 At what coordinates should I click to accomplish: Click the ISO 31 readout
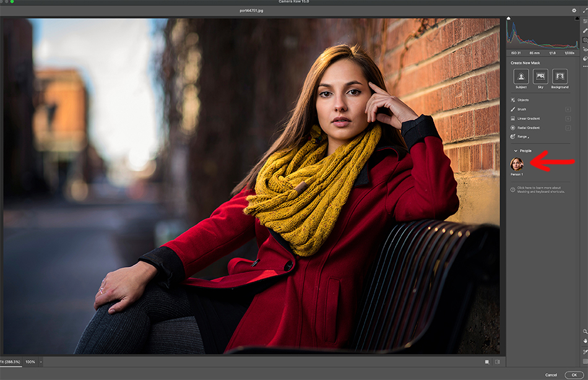coord(516,53)
